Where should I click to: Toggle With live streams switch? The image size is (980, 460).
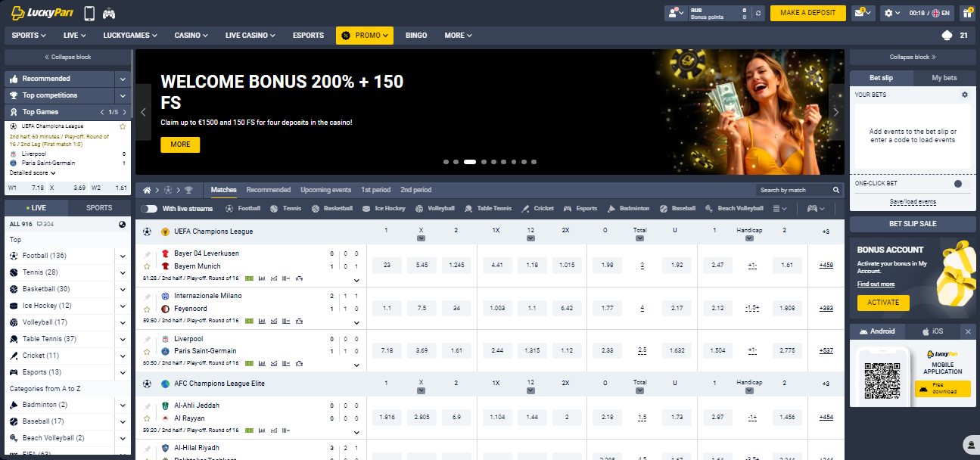(149, 208)
